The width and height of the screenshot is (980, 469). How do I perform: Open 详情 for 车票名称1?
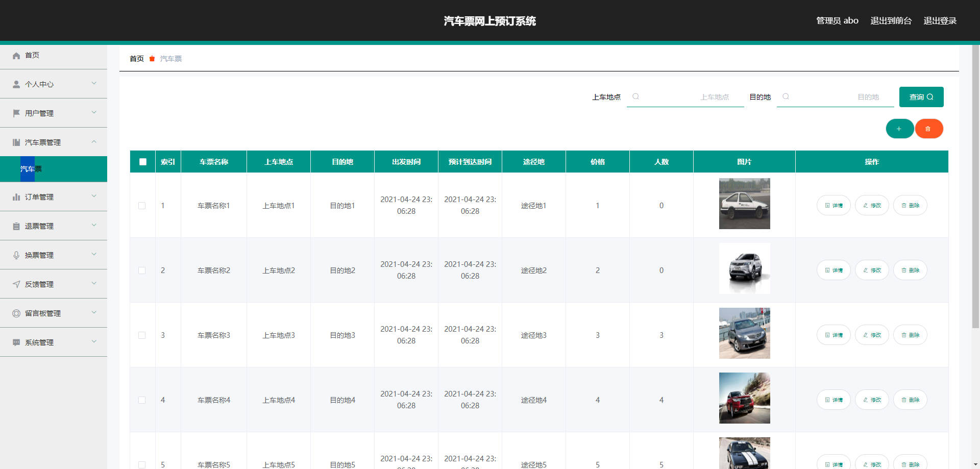[834, 205]
